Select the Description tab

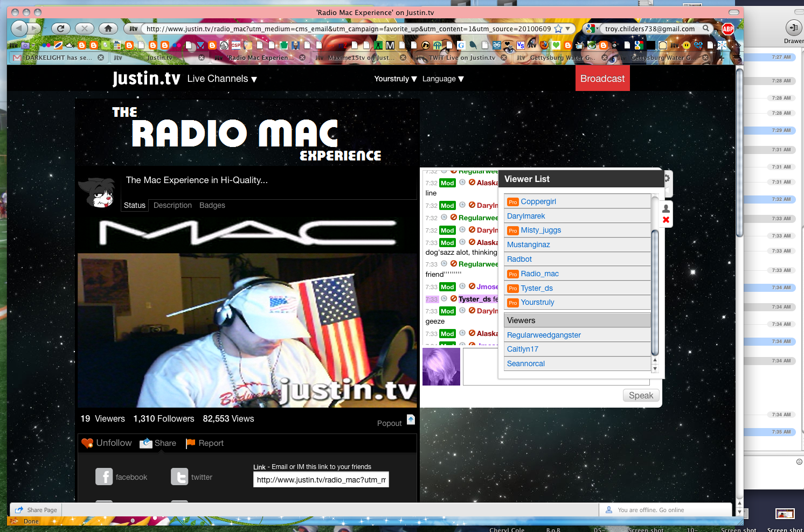[x=172, y=205]
